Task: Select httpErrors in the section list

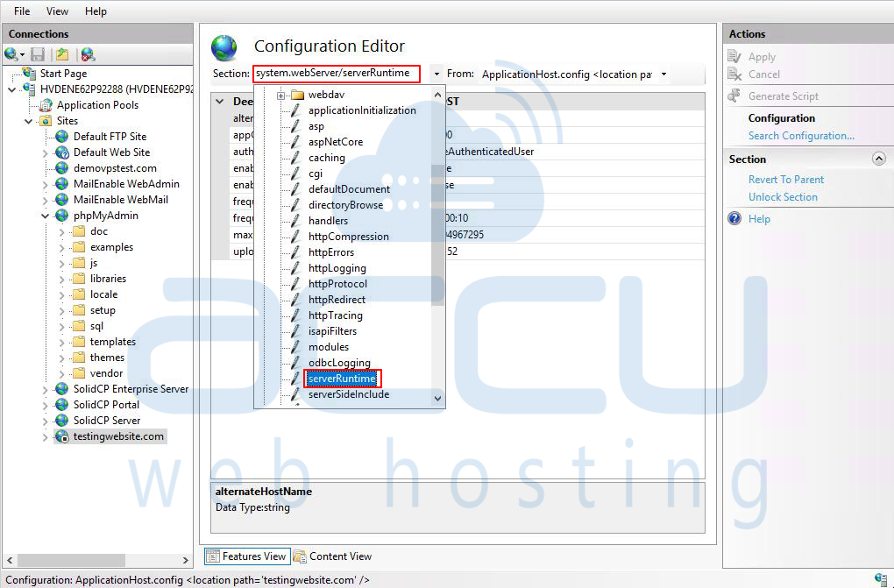Action: [x=330, y=252]
